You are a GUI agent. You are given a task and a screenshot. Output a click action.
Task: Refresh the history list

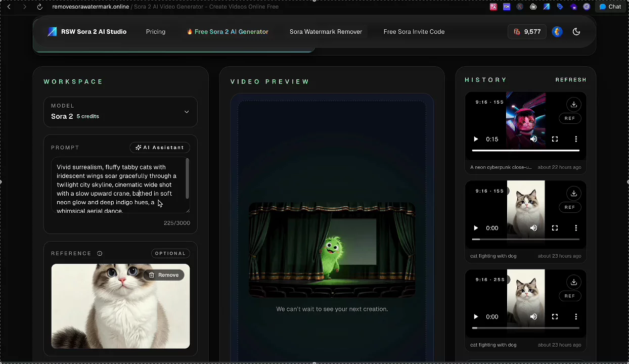tap(571, 80)
